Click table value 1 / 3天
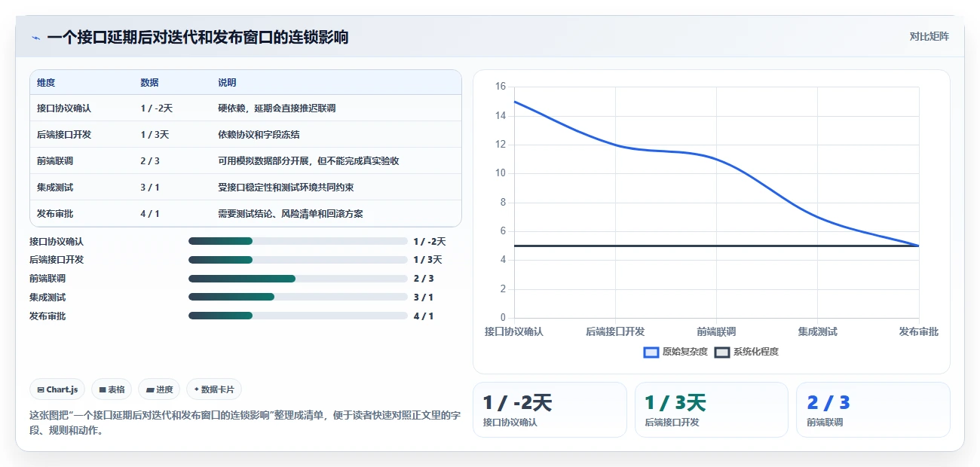This screenshot has width=980, height=467. (155, 135)
